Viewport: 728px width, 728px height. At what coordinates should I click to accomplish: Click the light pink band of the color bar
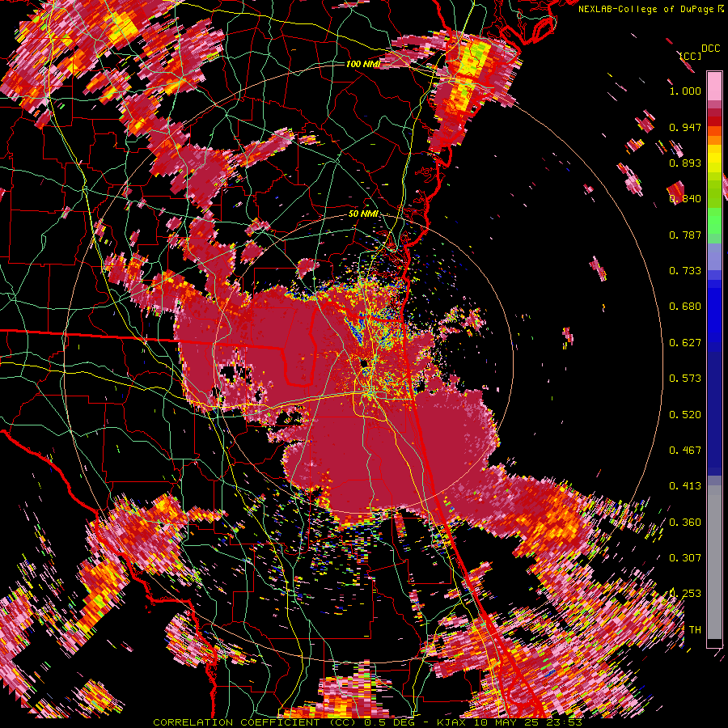point(714,86)
